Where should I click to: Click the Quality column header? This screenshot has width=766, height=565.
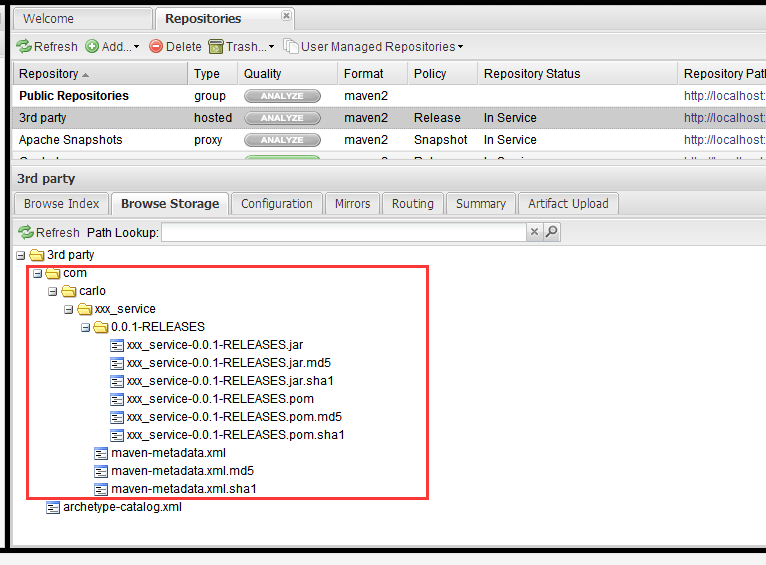[x=288, y=74]
